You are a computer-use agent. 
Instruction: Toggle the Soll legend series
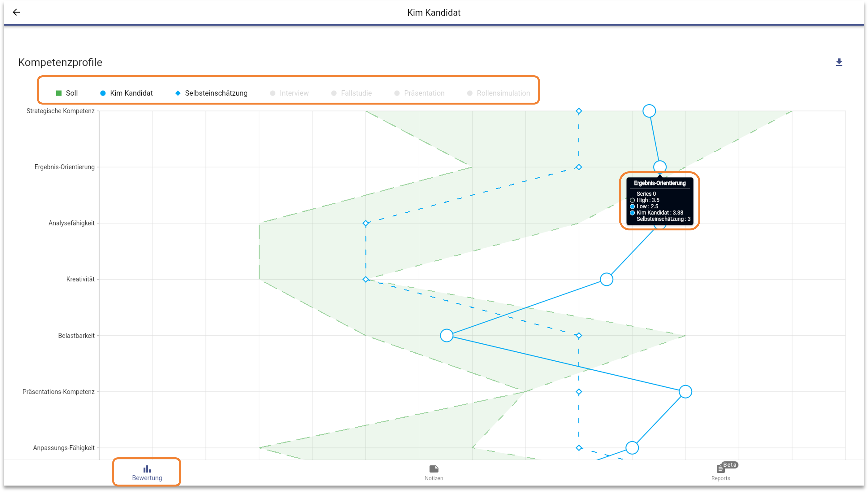pos(67,93)
